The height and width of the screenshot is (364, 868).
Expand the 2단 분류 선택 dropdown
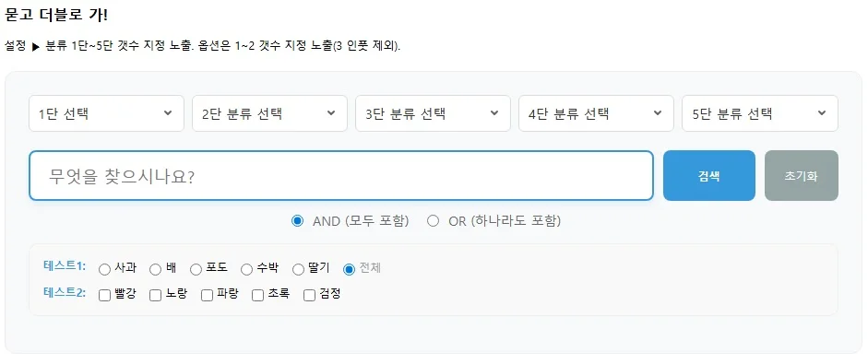tap(269, 113)
